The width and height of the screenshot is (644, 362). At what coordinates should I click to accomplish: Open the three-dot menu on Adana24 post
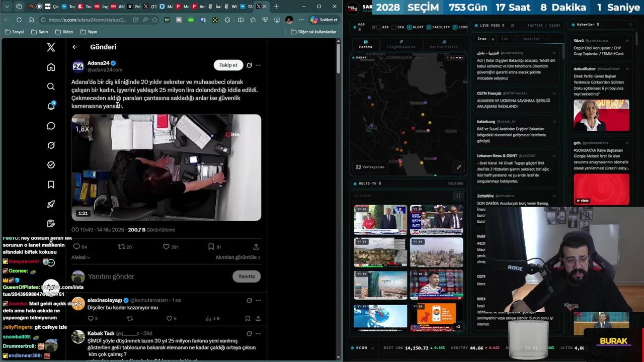click(258, 65)
